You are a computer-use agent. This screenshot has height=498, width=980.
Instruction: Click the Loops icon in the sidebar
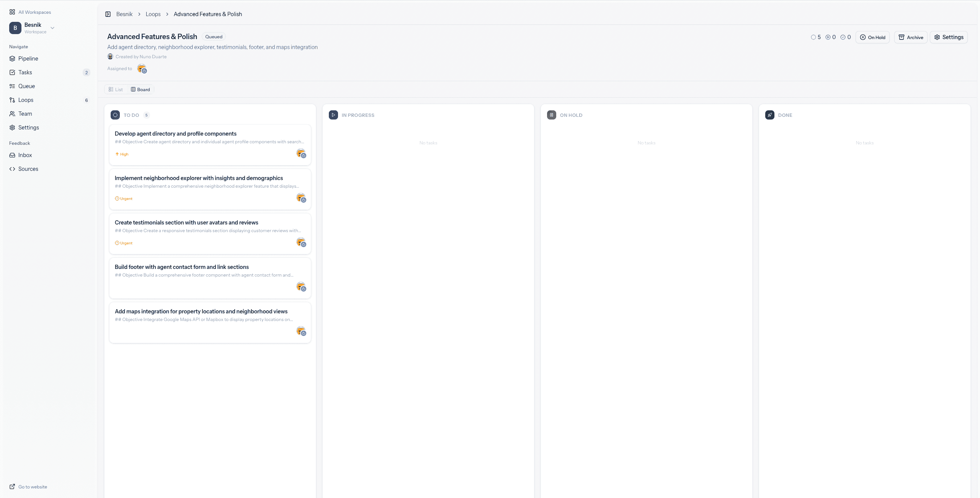click(x=13, y=100)
